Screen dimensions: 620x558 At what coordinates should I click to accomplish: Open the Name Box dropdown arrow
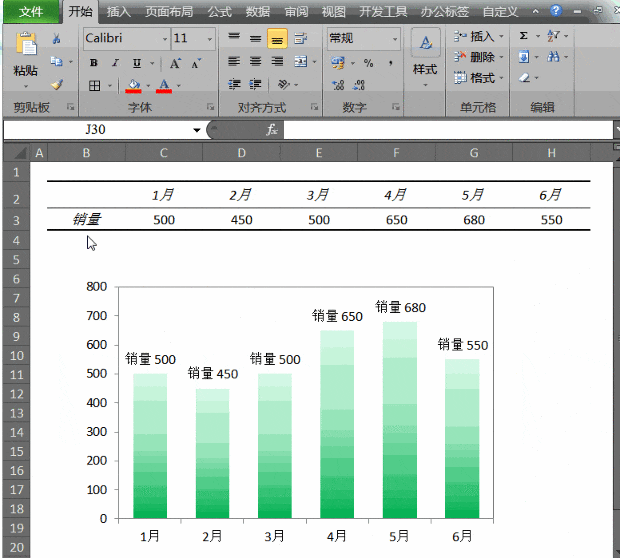click(196, 130)
